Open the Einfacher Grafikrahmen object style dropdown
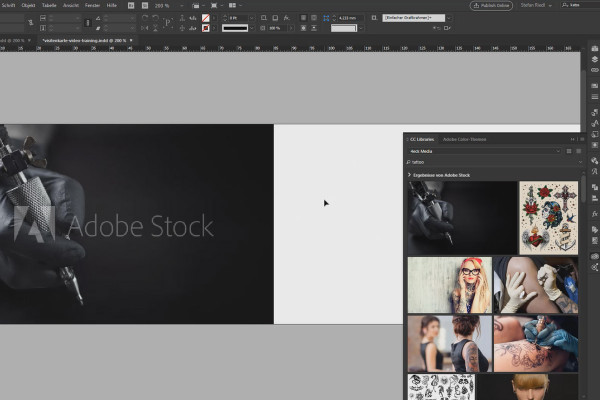600x400 pixels. pos(449,18)
